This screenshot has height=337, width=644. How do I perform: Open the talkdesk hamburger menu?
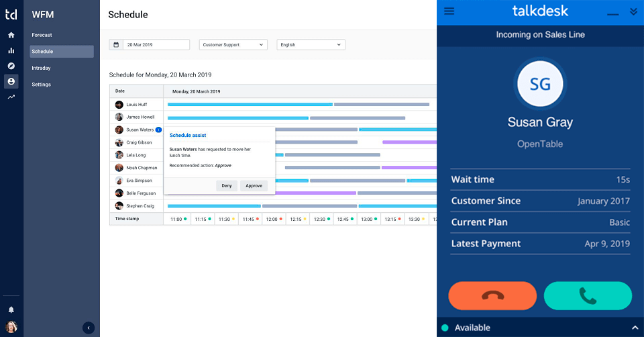pyautogui.click(x=449, y=11)
